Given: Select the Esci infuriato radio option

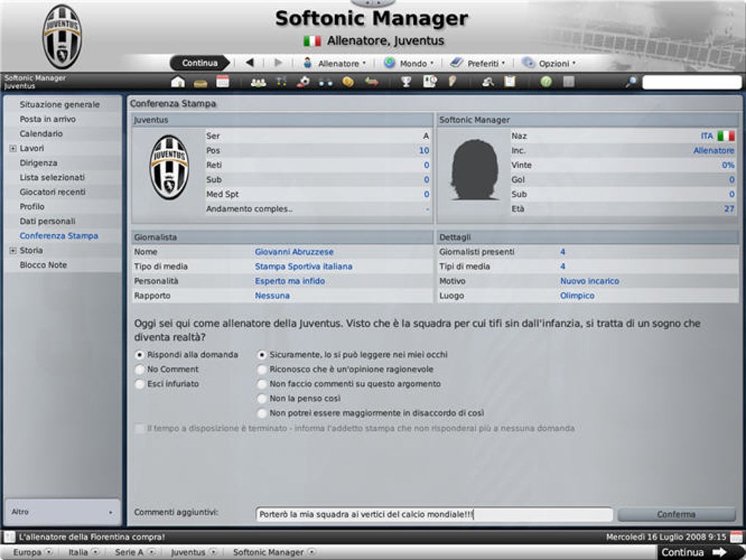Looking at the screenshot, I should tap(140, 384).
